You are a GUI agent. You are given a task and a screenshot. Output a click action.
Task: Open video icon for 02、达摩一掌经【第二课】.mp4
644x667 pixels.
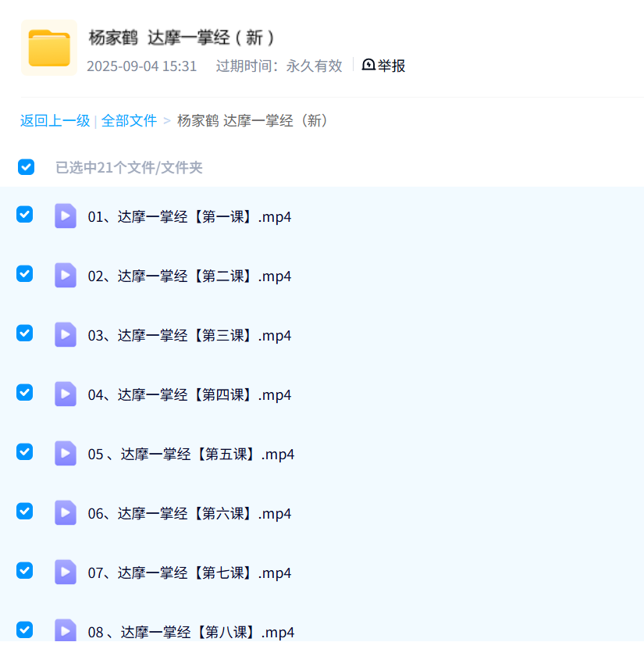click(x=66, y=275)
